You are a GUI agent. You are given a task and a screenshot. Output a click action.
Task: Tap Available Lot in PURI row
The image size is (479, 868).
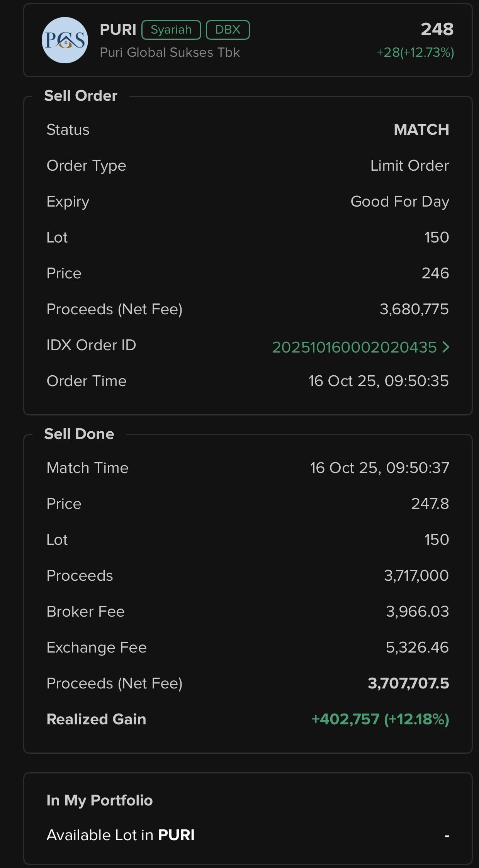pos(247,835)
